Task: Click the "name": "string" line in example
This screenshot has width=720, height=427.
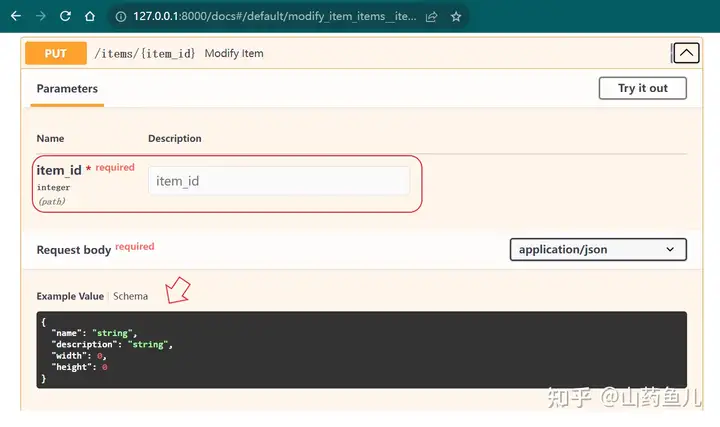Action: (94, 333)
